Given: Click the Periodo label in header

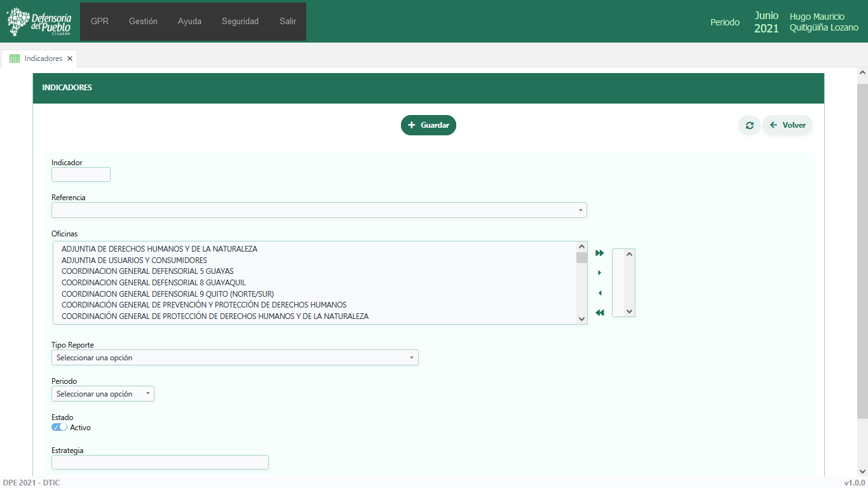Looking at the screenshot, I should (725, 22).
